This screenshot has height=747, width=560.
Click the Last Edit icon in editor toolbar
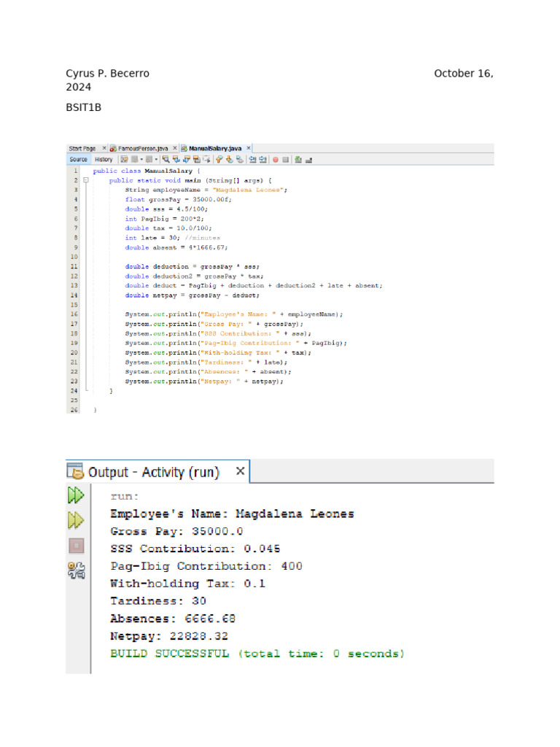(x=125, y=159)
